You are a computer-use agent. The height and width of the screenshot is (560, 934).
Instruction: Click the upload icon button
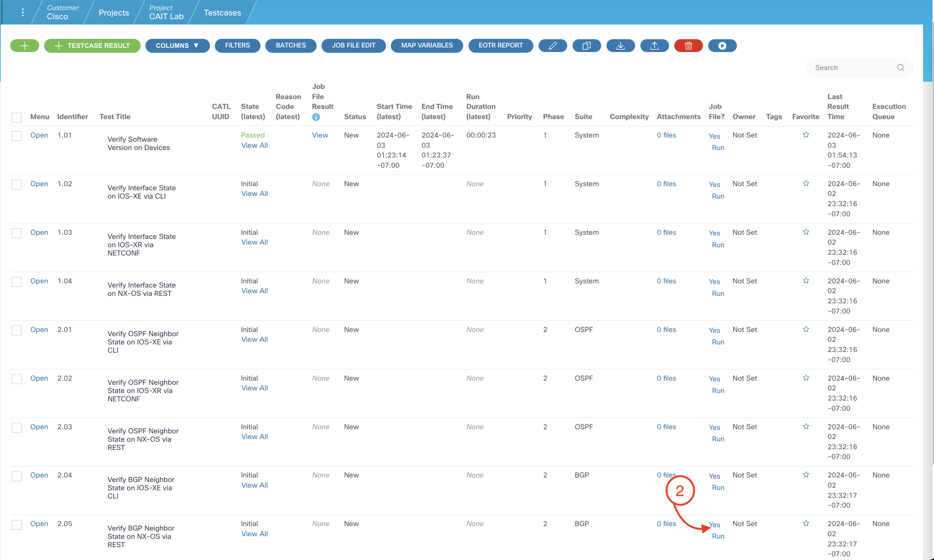pyautogui.click(x=654, y=46)
